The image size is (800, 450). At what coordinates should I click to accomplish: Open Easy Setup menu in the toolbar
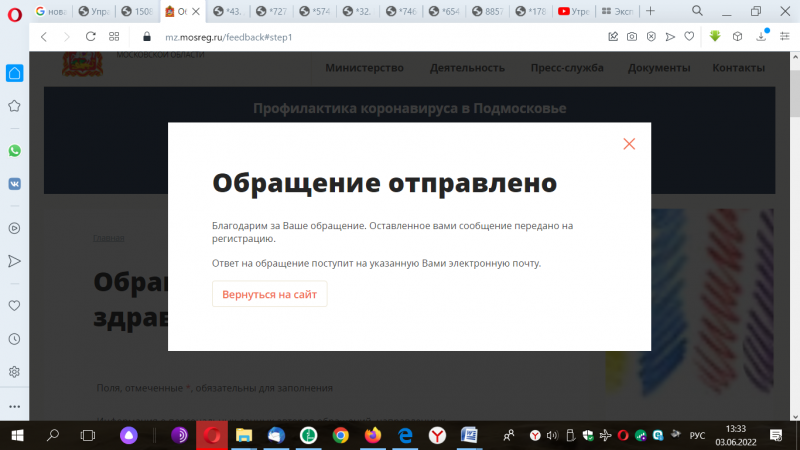(x=785, y=37)
